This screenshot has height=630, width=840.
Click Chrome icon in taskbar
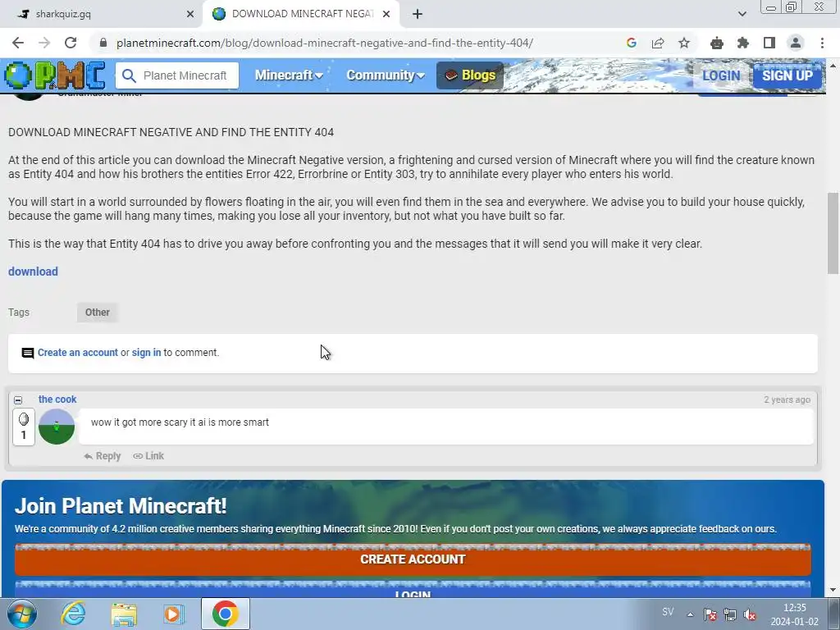pos(225,614)
